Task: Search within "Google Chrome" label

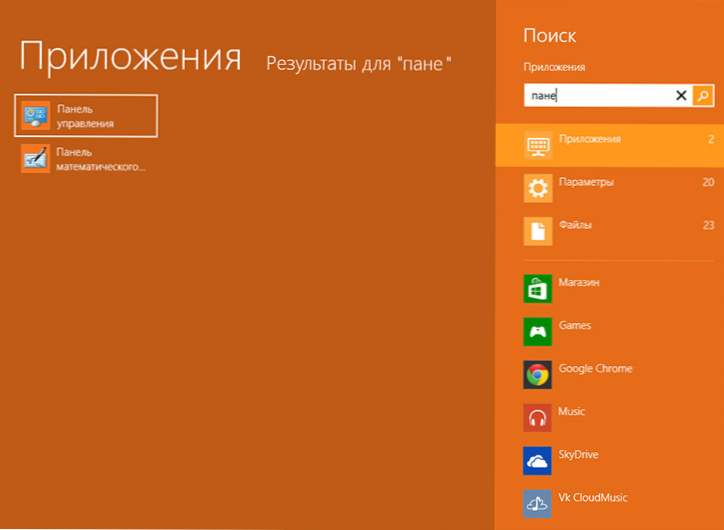Action: (595, 368)
